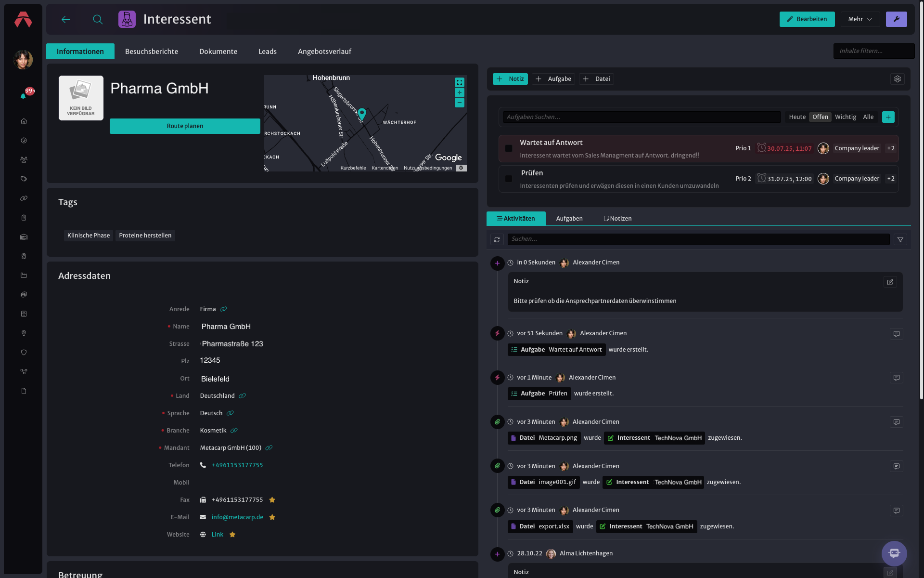Select the 'Proteine herstellen' tag
This screenshot has height=578, width=924.
click(x=145, y=236)
